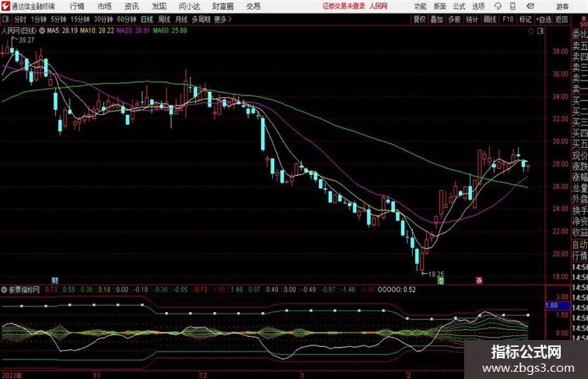Click the MA20: 26.91 value label
The width and height of the screenshot is (588, 379).
pyautogui.click(x=133, y=30)
